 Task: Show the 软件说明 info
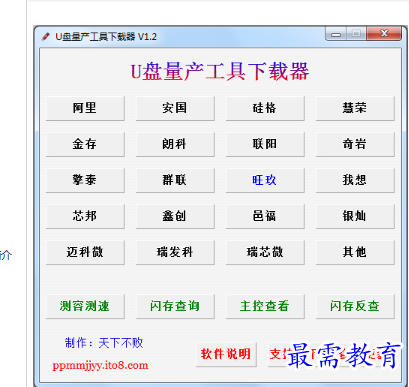[x=226, y=354]
